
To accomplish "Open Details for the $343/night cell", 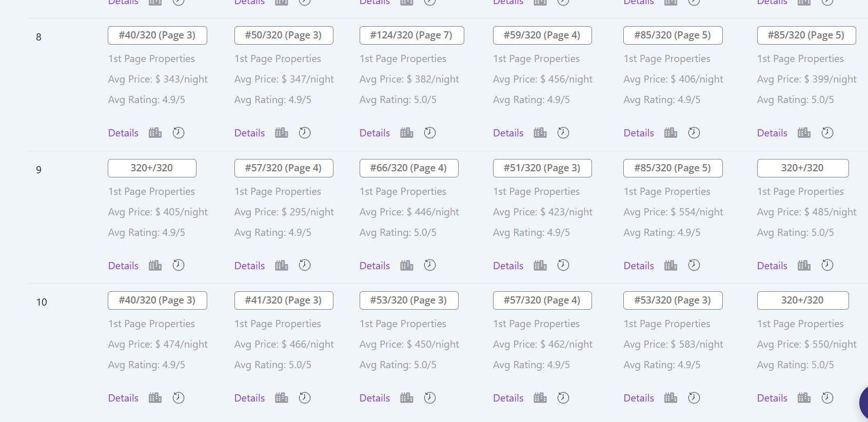I will point(123,133).
